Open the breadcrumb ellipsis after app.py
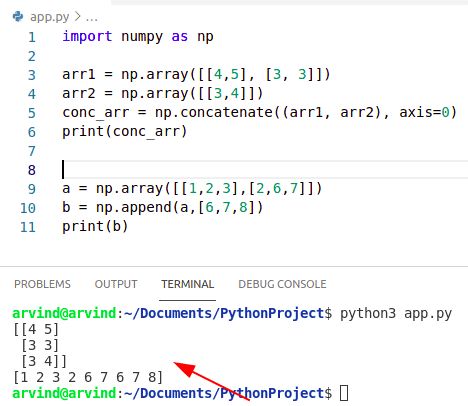Screen dimensions: 468x406 92,17
